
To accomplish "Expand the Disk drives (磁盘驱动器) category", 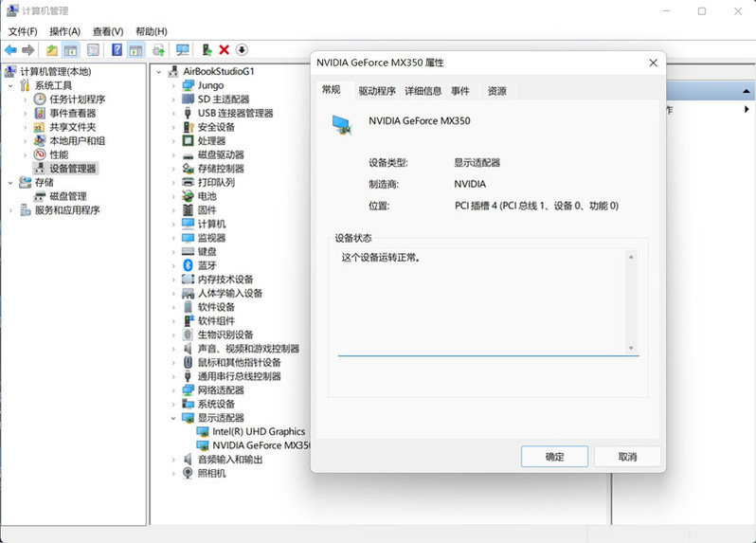I will 173,154.
